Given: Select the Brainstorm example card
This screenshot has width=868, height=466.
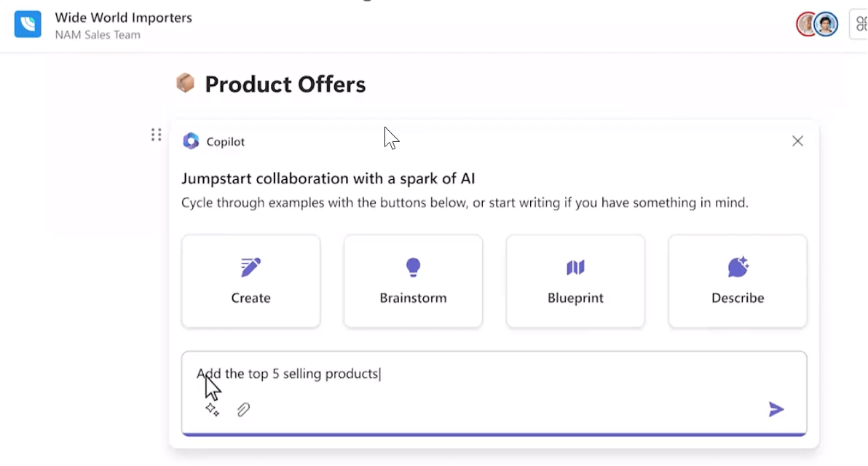Looking at the screenshot, I should point(413,281).
